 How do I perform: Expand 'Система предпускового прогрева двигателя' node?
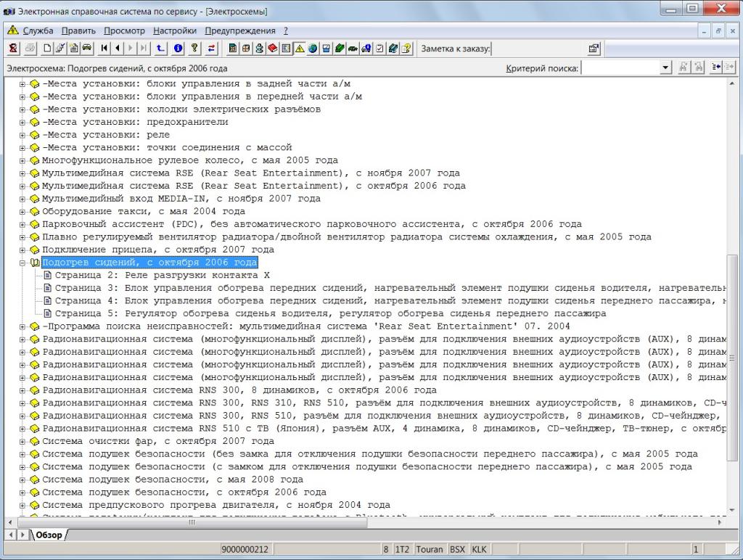click(x=22, y=506)
